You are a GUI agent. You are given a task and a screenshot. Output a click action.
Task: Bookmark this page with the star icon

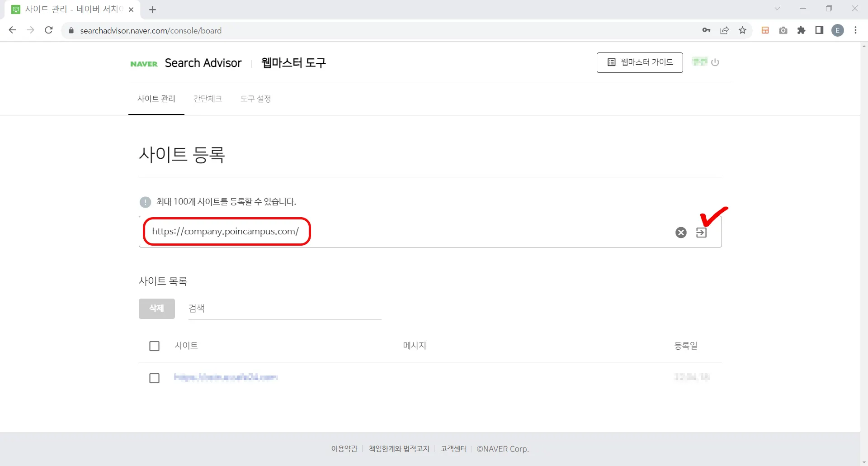pos(742,30)
